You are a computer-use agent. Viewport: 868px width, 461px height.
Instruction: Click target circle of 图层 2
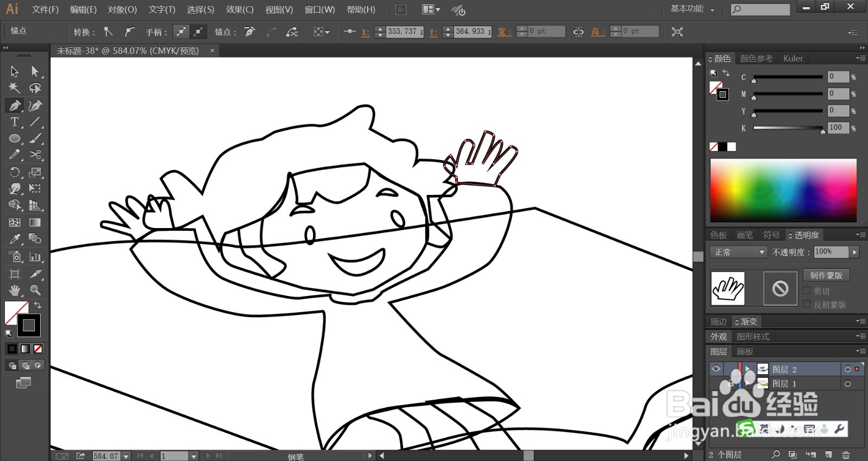(x=847, y=369)
